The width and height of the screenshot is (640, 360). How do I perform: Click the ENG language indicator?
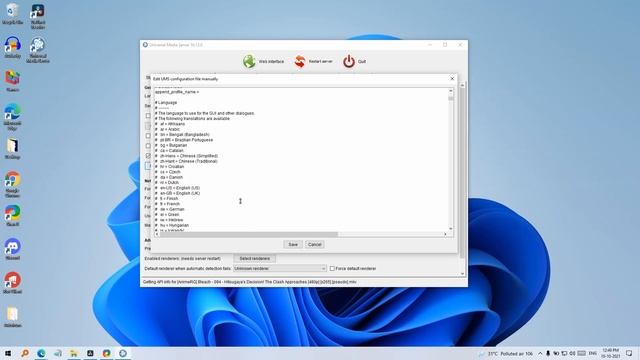pos(593,353)
